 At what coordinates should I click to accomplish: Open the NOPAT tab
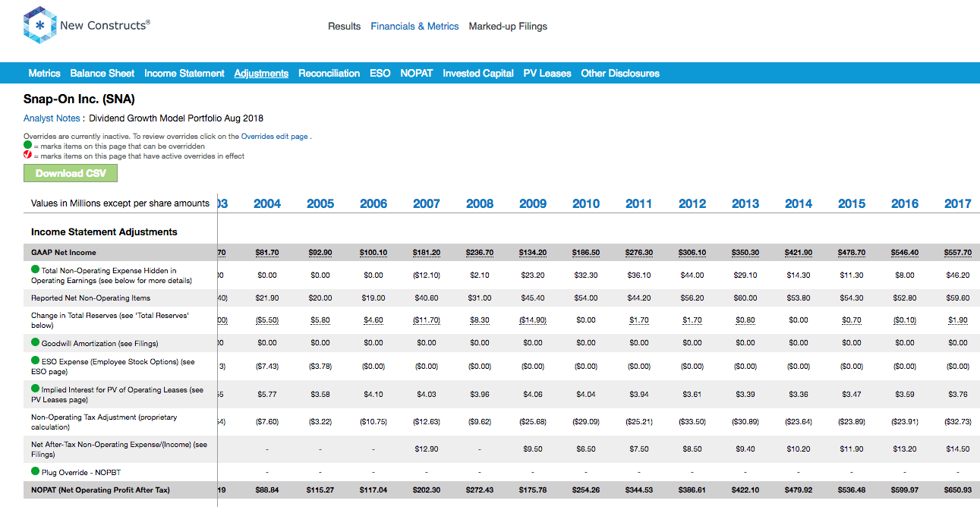pyautogui.click(x=417, y=74)
